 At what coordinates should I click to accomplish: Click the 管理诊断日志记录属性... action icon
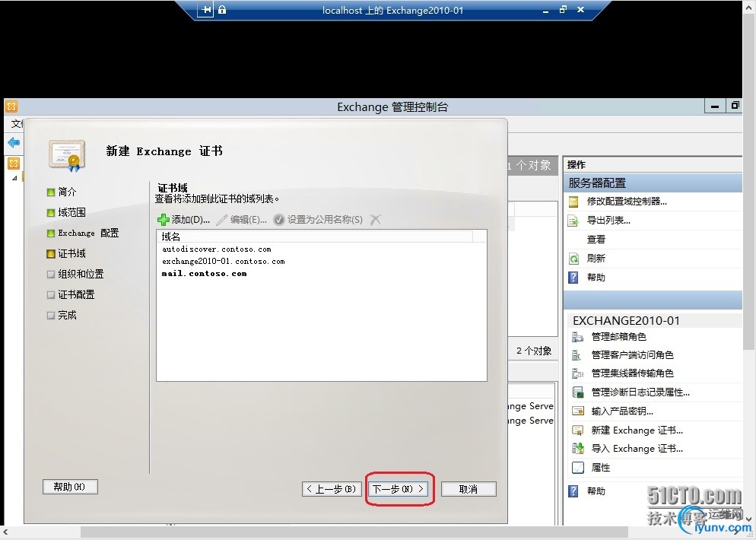point(577,392)
